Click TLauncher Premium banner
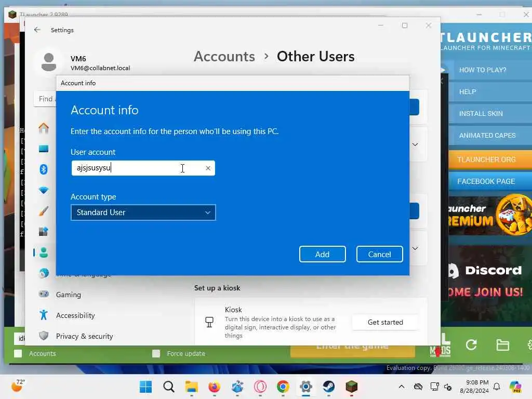Image resolution: width=532 pixels, height=399 pixels. [490, 215]
